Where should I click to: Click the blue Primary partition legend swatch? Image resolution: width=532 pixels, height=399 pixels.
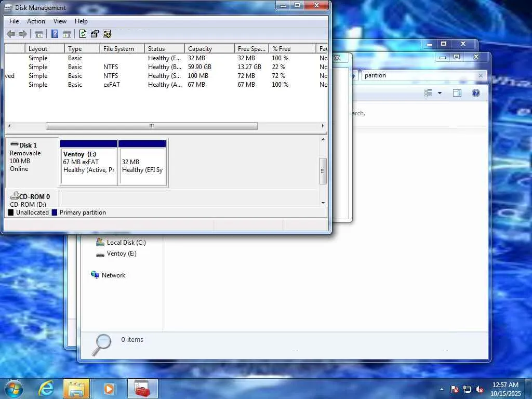(54, 212)
